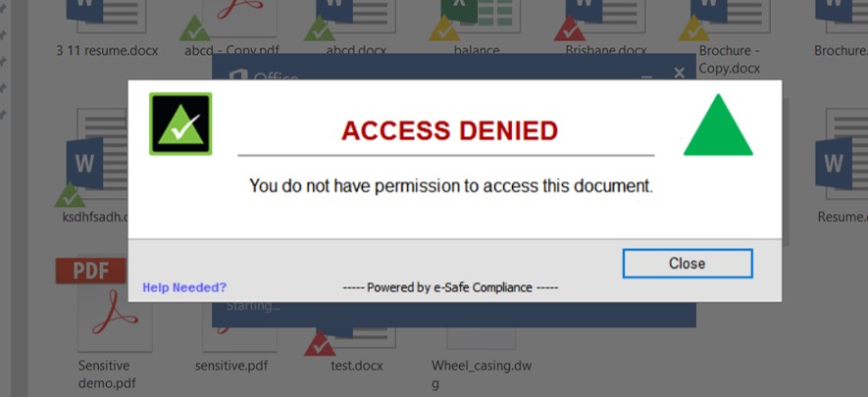Open the Help Needed? link
Viewport: 868px width, 397px height.
(x=184, y=287)
